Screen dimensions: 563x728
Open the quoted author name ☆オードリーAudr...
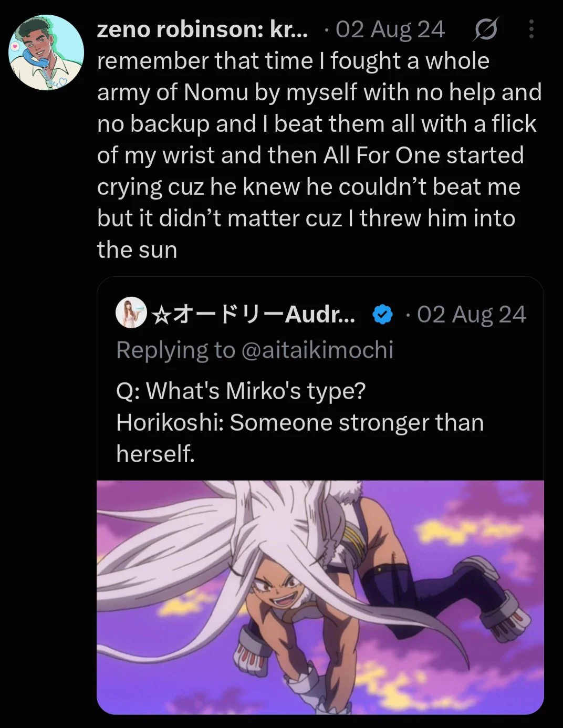tap(253, 315)
